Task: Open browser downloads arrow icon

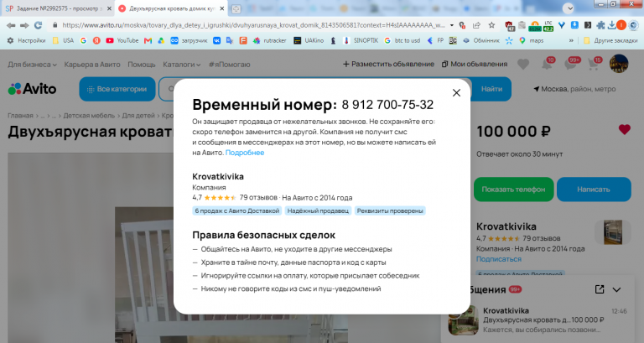Action: pyautogui.click(x=611, y=25)
